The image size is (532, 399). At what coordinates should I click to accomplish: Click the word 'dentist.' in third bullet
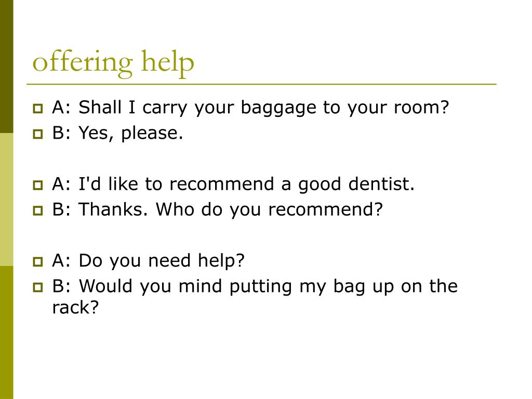point(381,184)
